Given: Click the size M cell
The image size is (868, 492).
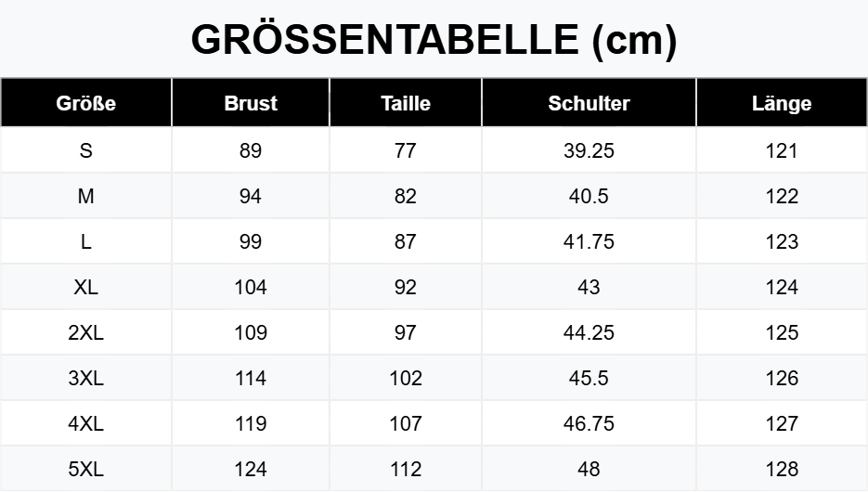Looking at the screenshot, I should pyautogui.click(x=85, y=196).
